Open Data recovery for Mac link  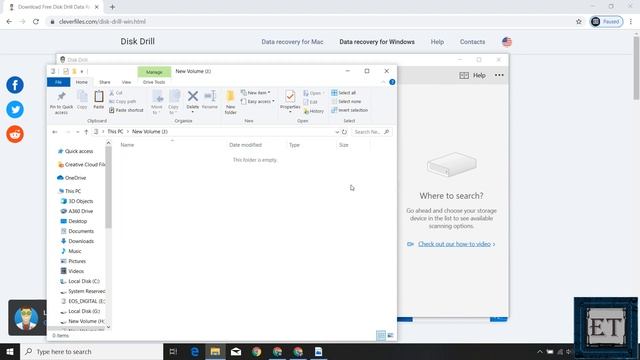coord(292,42)
